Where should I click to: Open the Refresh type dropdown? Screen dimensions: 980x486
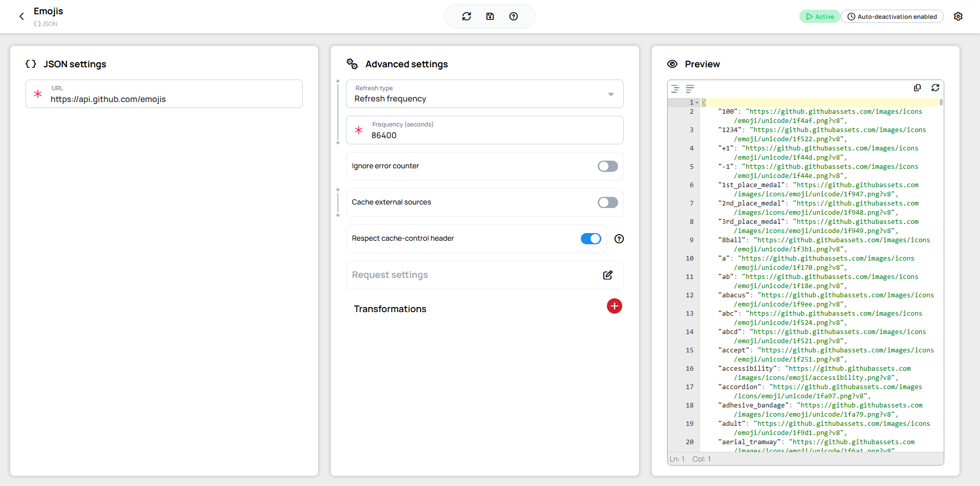610,94
